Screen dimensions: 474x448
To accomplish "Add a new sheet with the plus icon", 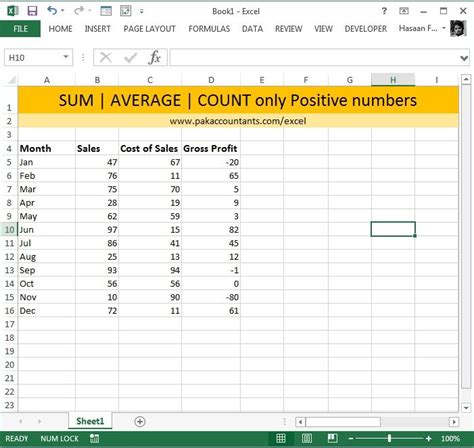I will point(140,422).
